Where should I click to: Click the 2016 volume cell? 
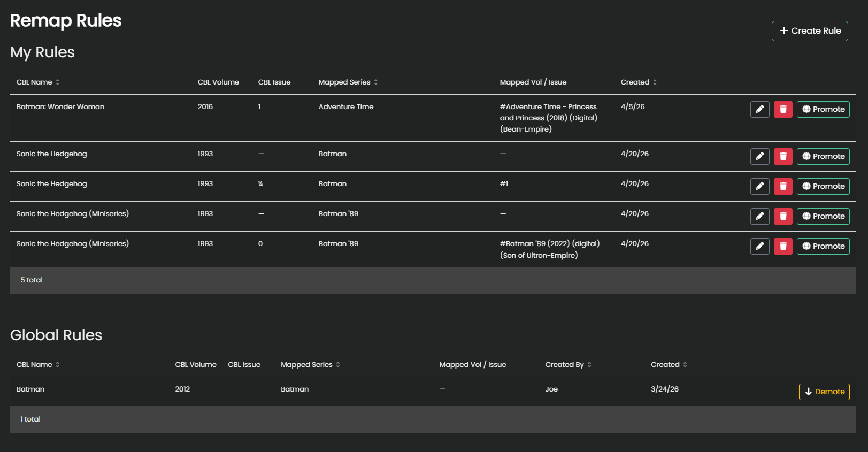point(205,106)
